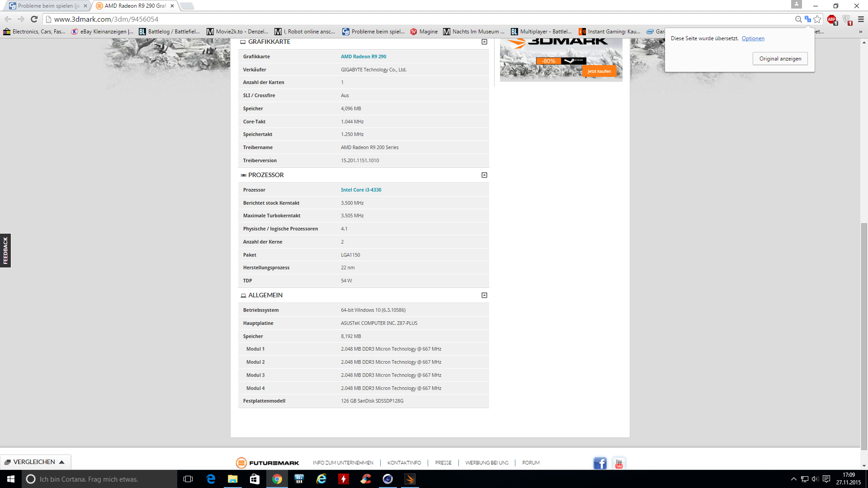The height and width of the screenshot is (488, 868).
Task: Open the Windows Start menu
Action: pyautogui.click(x=11, y=479)
